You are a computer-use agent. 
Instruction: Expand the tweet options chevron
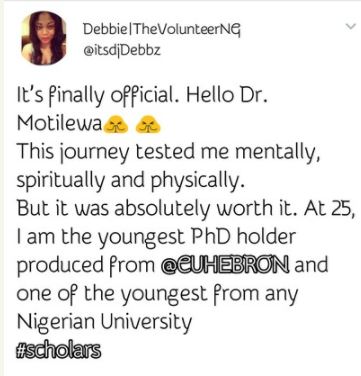(x=350, y=26)
